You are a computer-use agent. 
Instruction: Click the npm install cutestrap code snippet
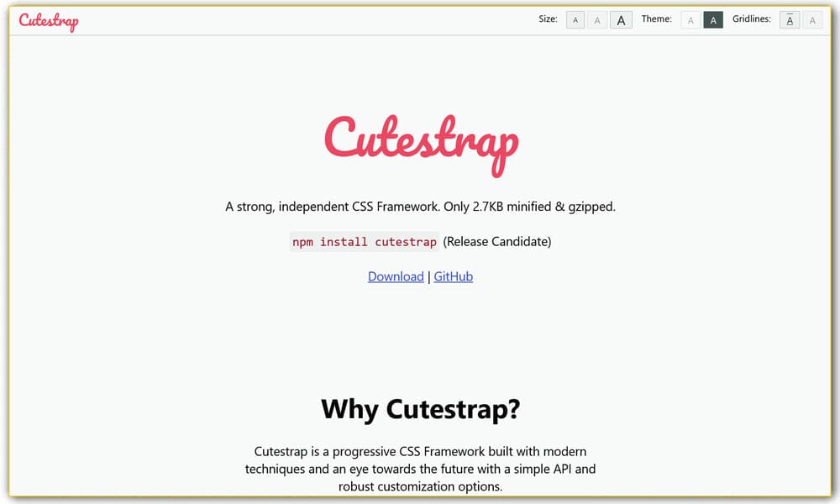(364, 242)
